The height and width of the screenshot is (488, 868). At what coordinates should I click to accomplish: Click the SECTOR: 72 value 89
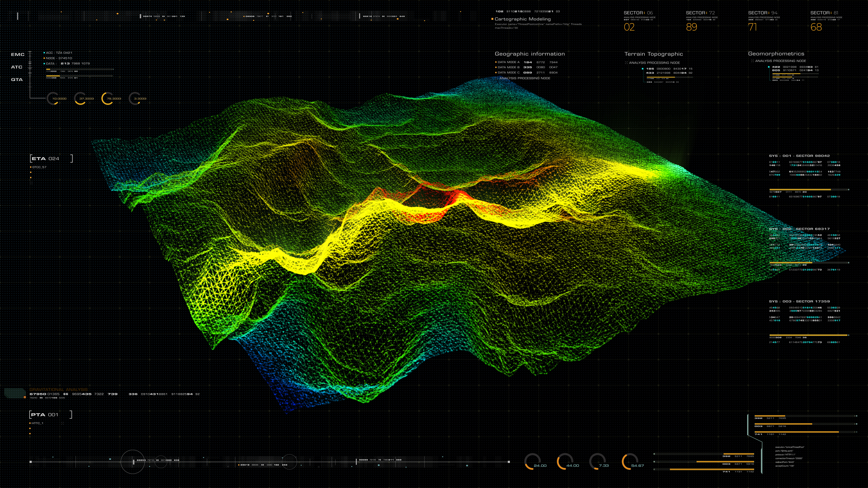[691, 27]
